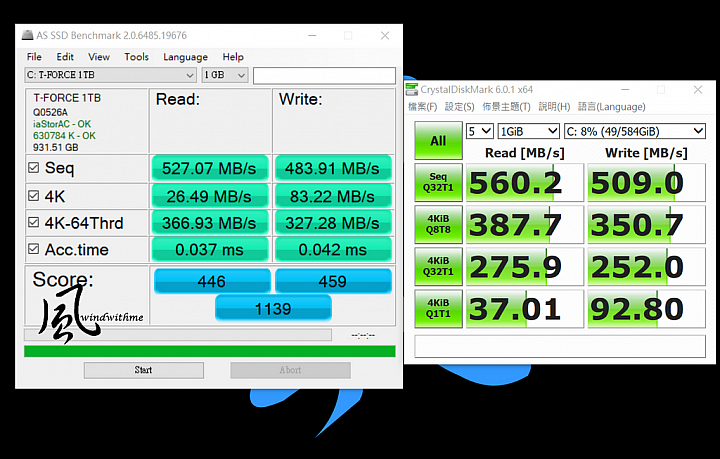Open the 1 GB test size dropdown in AS SSD
Screen dimensions: 720x459
click(225, 75)
